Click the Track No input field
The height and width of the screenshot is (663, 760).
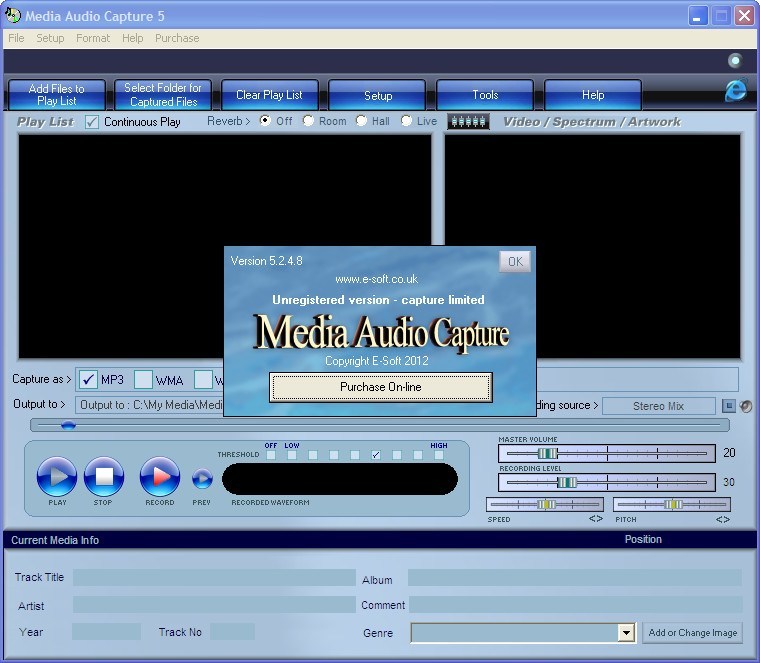click(232, 631)
